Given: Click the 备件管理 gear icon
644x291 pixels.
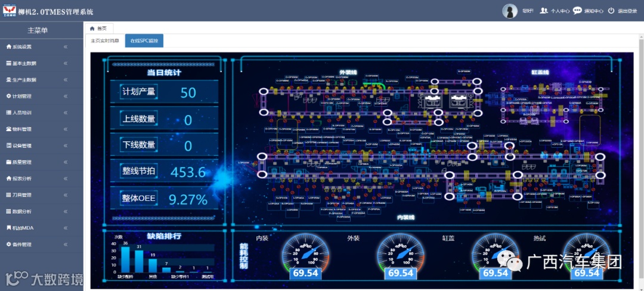Looking at the screenshot, I should [8, 244].
